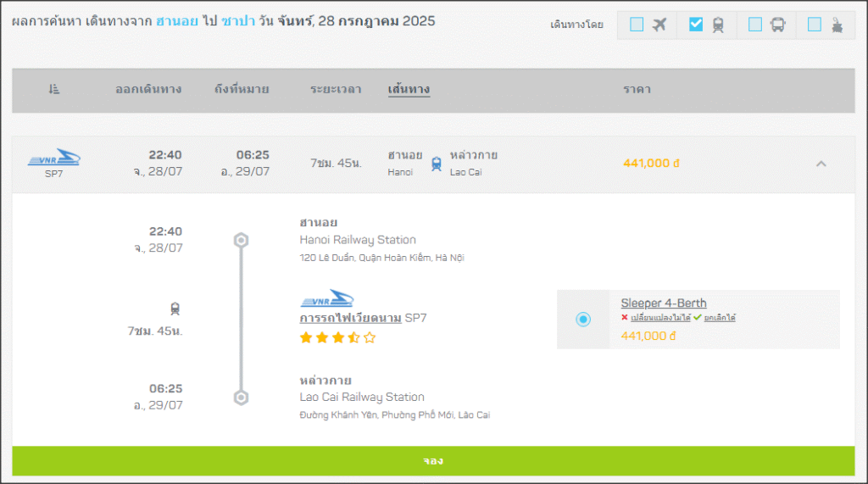
Task: Sort results by ออกเดินทาง column
Action: point(148,89)
